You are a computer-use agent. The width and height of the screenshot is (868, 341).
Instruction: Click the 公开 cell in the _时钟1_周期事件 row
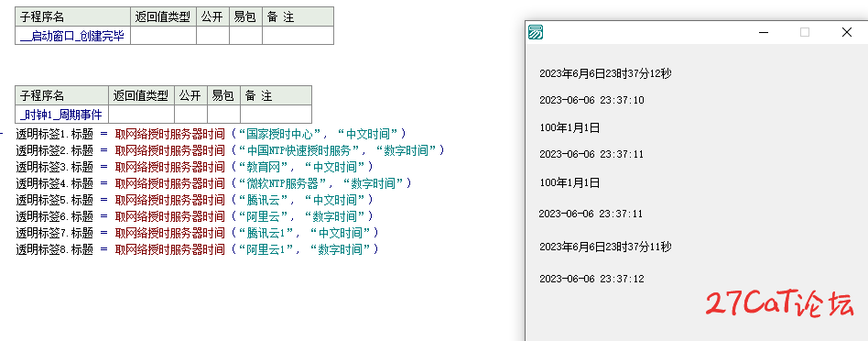coord(191,115)
